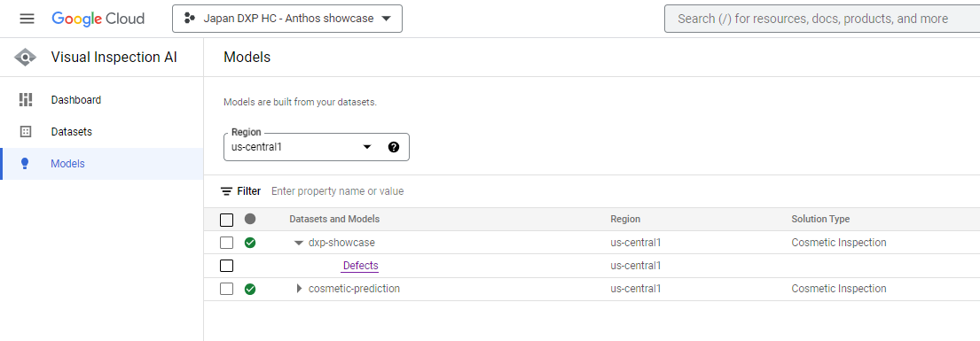The width and height of the screenshot is (980, 341).
Task: Click the search bar for resources and docs
Action: pyautogui.click(x=822, y=19)
